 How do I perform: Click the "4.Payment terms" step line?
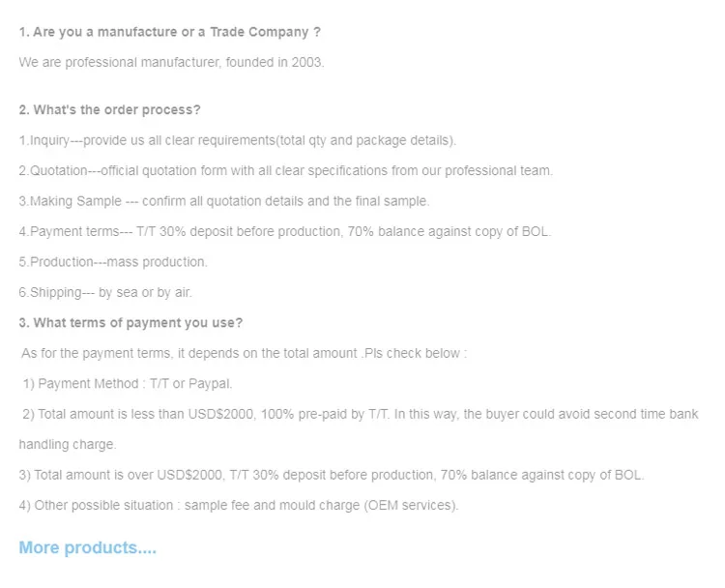pos(284,232)
